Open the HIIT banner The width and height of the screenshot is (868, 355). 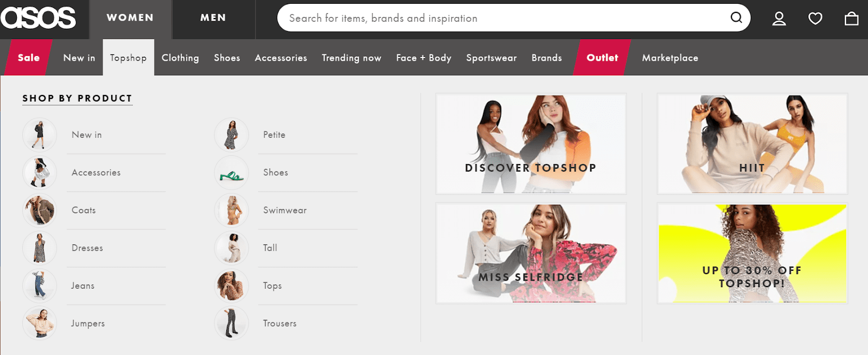tap(752, 144)
